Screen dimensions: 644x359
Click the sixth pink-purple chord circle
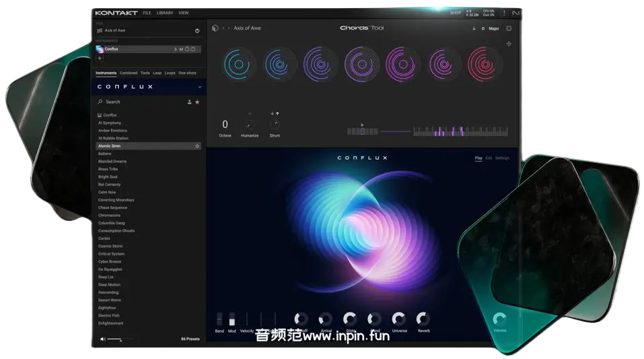[x=443, y=65]
